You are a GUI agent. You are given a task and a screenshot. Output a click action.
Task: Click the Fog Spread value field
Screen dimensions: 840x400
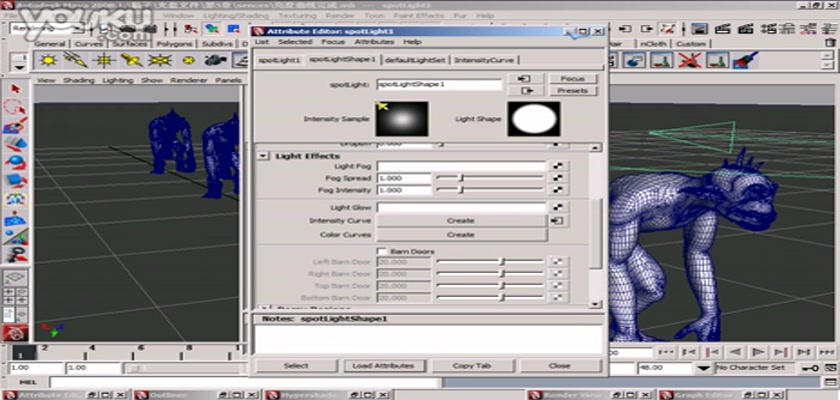[x=404, y=178]
